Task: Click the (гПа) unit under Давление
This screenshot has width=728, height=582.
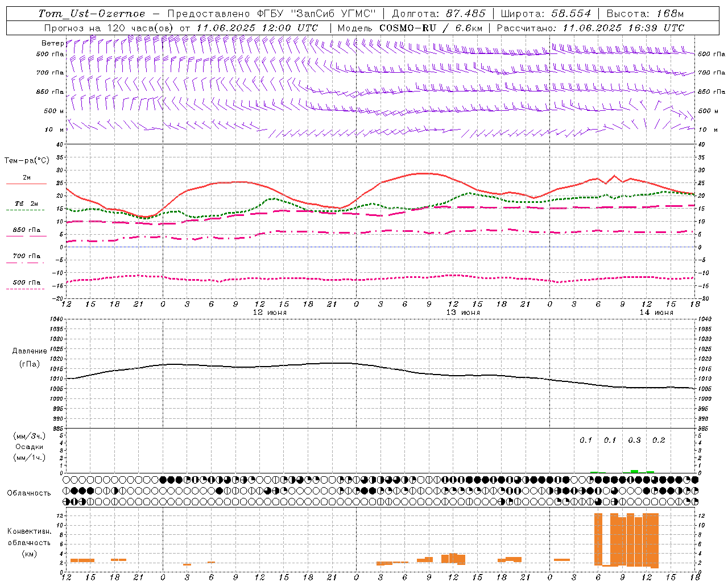Action: tap(30, 364)
